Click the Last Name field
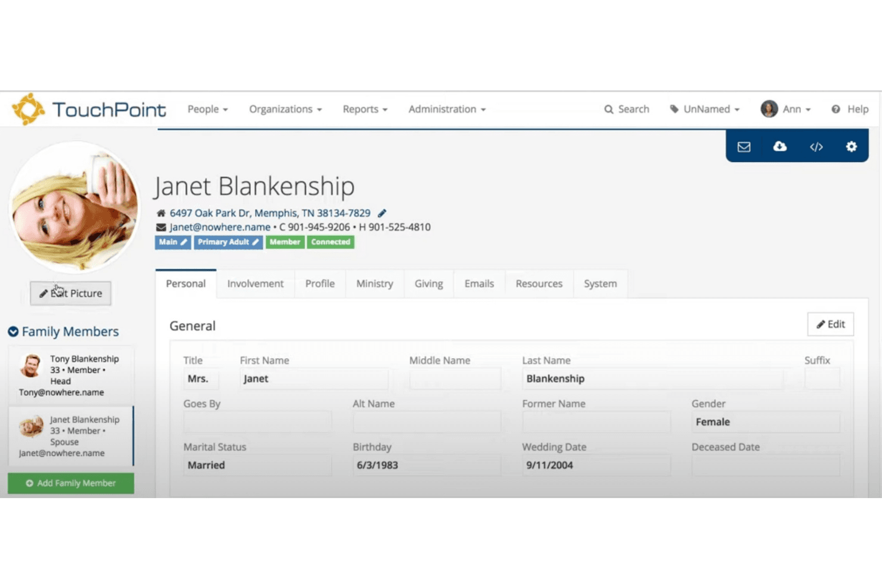Image resolution: width=882 pixels, height=588 pixels. click(653, 379)
